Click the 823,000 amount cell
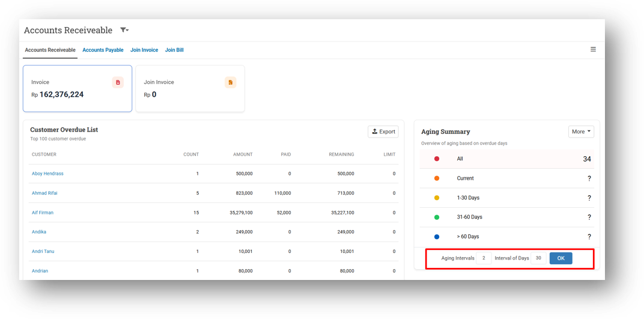The height and width of the screenshot is (319, 644). (245, 193)
